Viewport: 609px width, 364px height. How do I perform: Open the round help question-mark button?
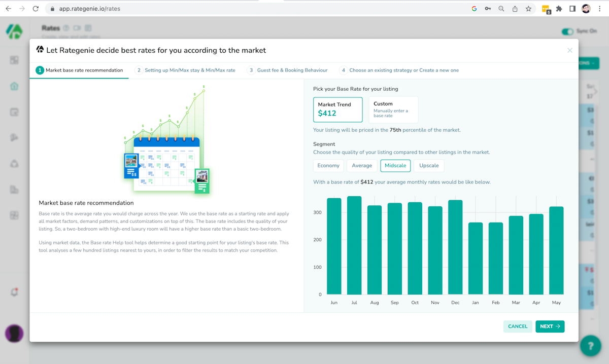click(590, 346)
